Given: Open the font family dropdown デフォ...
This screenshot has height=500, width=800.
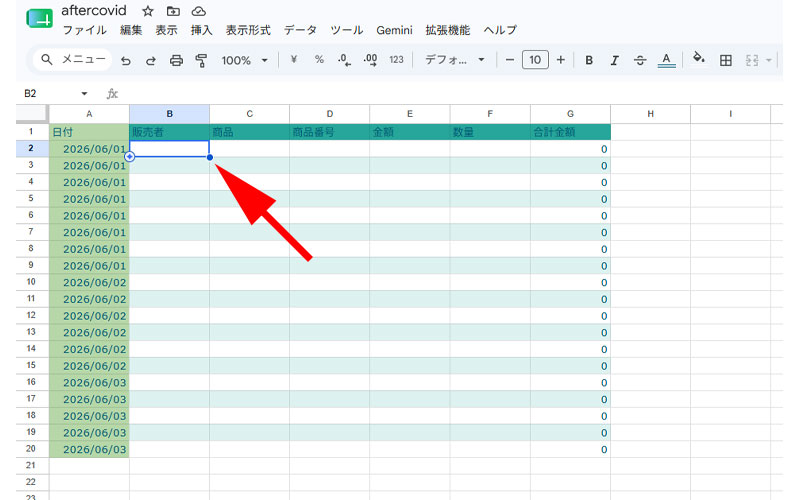Looking at the screenshot, I should point(455,60).
